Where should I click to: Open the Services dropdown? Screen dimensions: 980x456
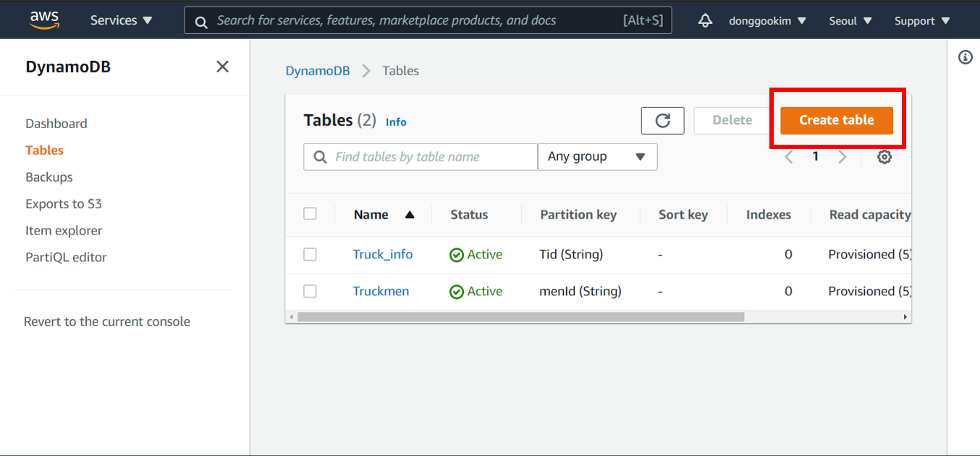pos(121,20)
